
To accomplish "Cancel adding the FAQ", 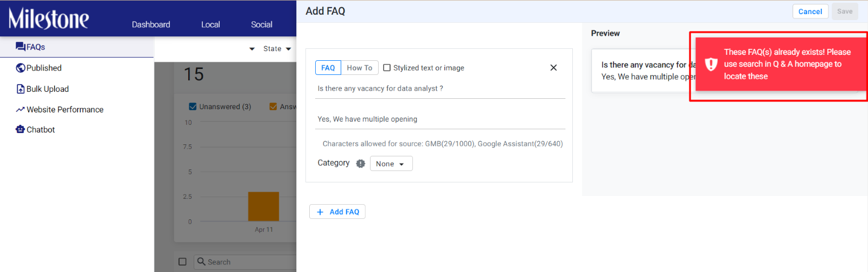I will [x=810, y=11].
